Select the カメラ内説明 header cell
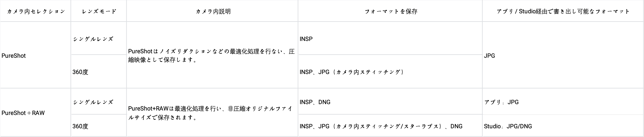The width and height of the screenshot is (644, 137). [213, 12]
